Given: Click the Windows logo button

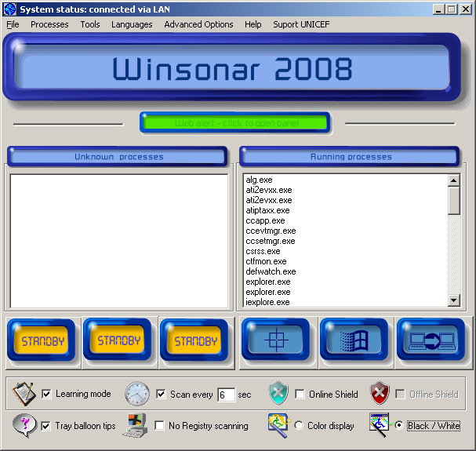Looking at the screenshot, I should [x=354, y=340].
